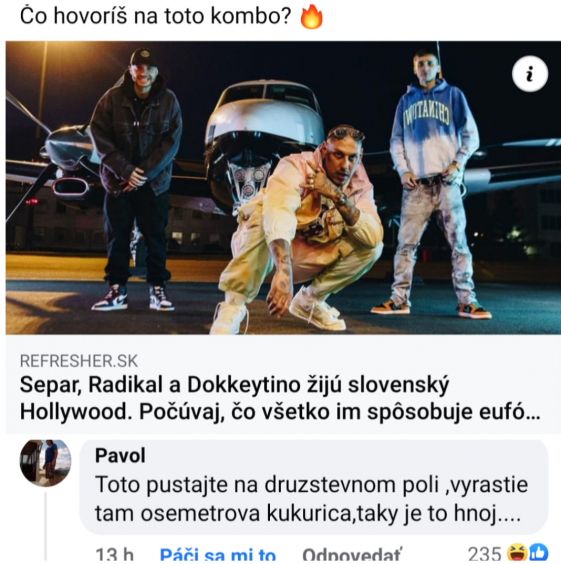Click commenter name Pavol
Image resolution: width=561 pixels, height=564 pixels.
point(120,455)
